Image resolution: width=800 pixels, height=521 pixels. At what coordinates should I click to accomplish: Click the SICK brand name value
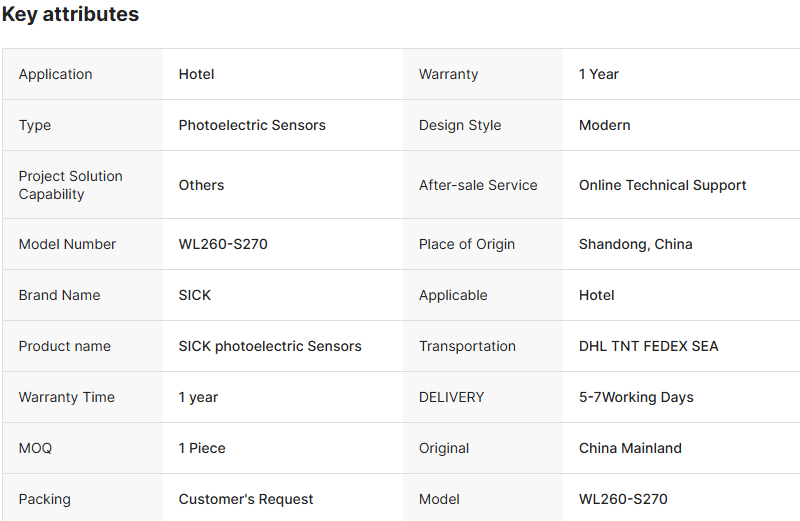click(x=195, y=295)
